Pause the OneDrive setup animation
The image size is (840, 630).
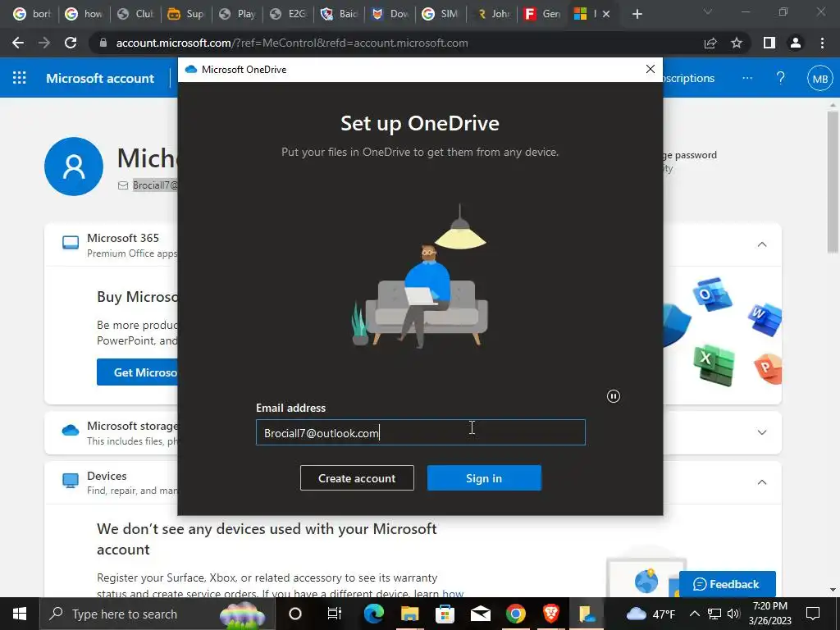pos(614,396)
